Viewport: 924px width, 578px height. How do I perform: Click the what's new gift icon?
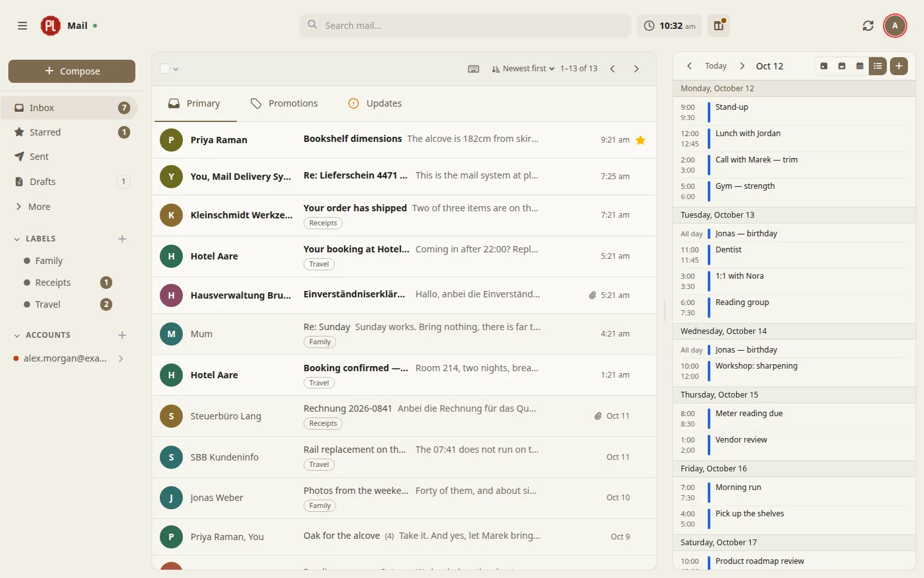tap(719, 26)
